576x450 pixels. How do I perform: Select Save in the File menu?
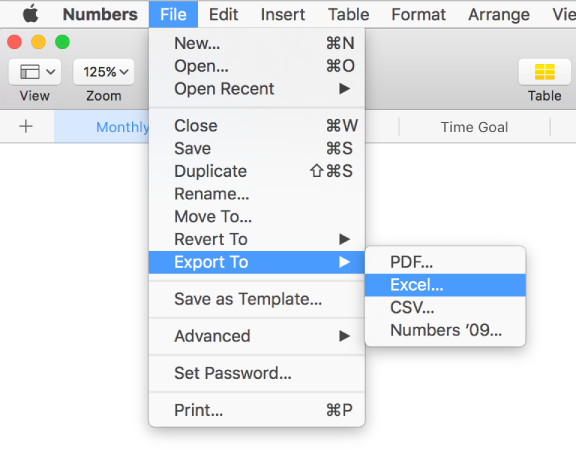click(257, 149)
